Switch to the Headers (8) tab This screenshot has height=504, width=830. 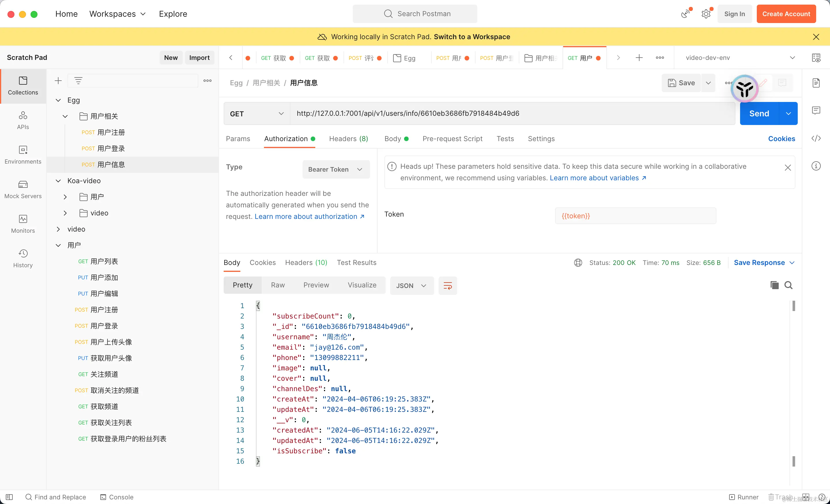[348, 139]
